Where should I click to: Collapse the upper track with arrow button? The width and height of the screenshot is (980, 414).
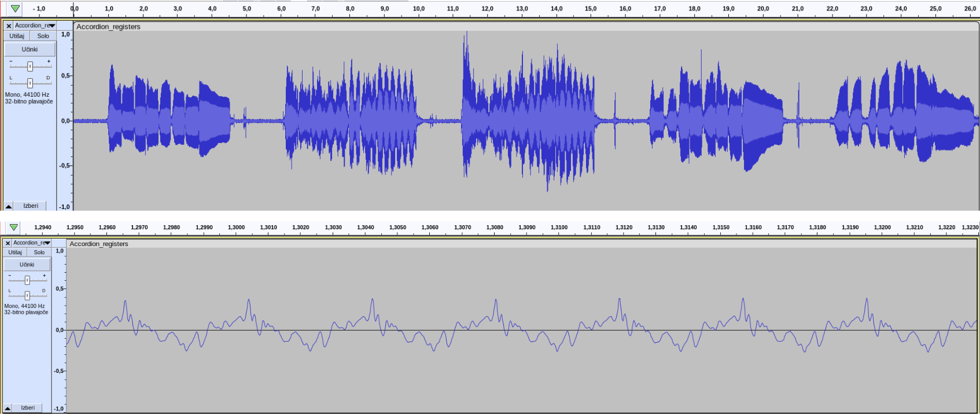point(9,206)
